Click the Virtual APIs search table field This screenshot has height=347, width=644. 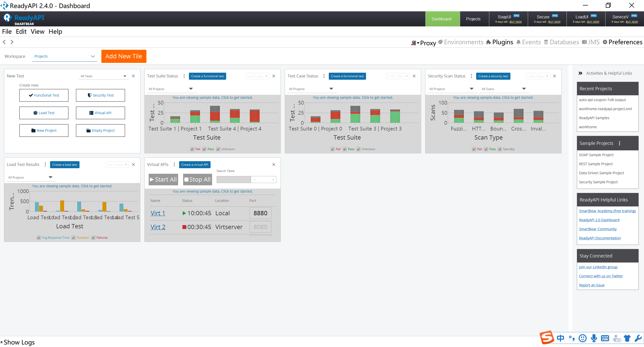pyautogui.click(x=234, y=180)
